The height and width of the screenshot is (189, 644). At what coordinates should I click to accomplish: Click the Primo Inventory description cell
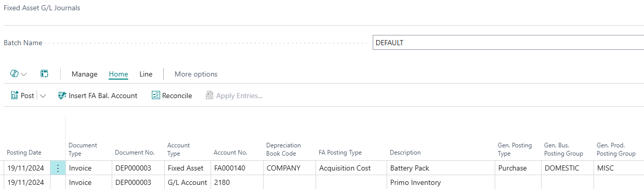(441, 182)
